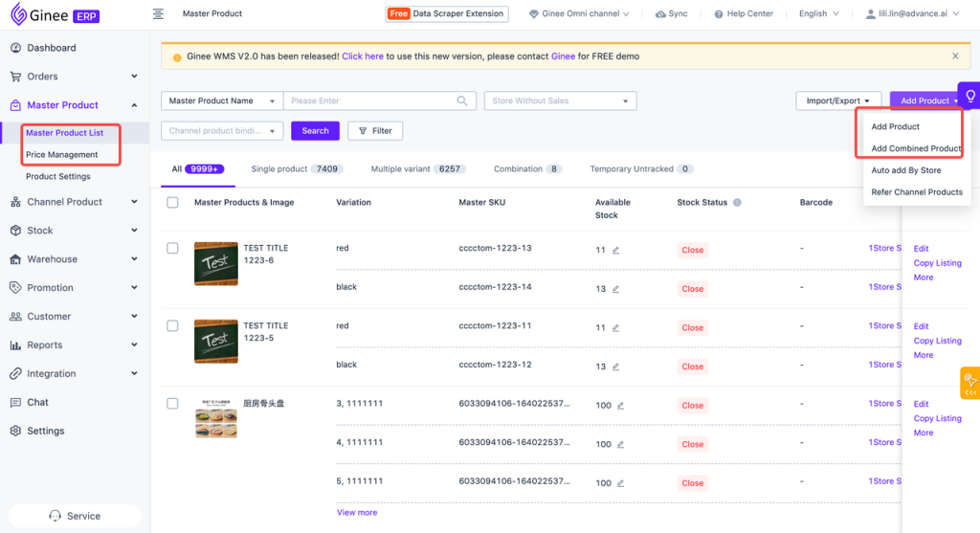Click the Integration link icon
The height and width of the screenshot is (533, 980).
15,373
